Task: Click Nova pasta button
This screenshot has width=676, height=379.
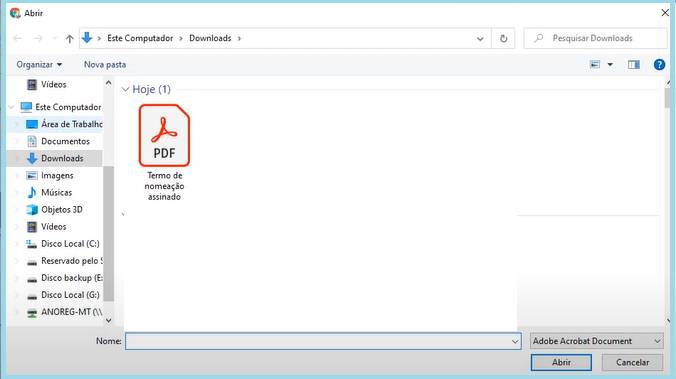Action: tap(105, 65)
